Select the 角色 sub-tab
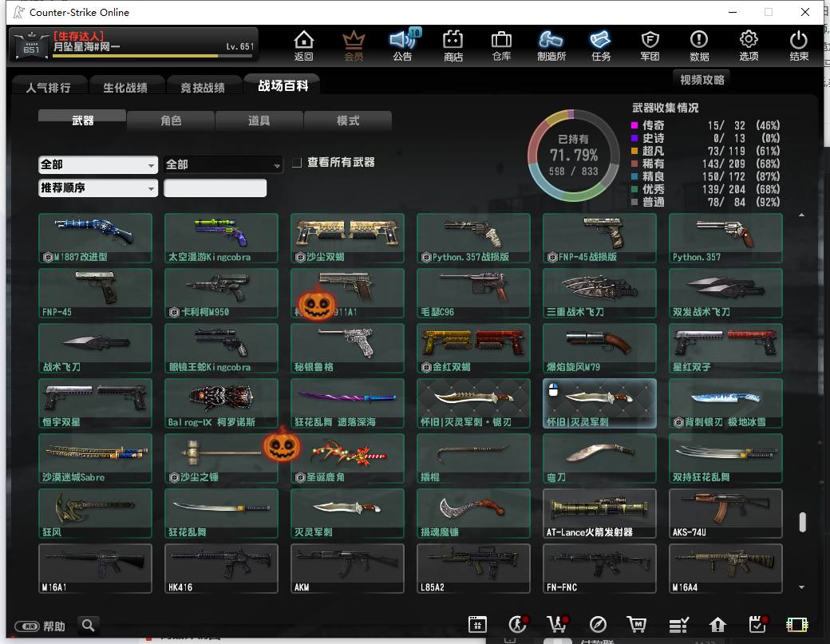Viewport: 830px width, 644px height. pos(171,121)
